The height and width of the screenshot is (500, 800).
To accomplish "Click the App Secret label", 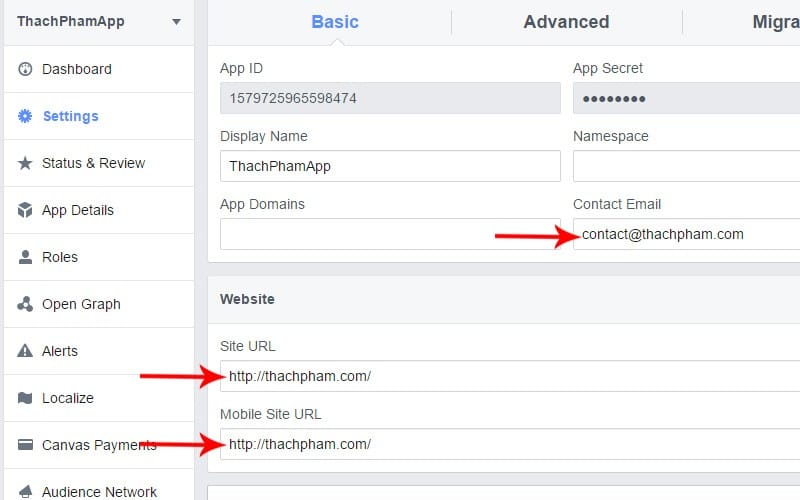I will point(608,68).
